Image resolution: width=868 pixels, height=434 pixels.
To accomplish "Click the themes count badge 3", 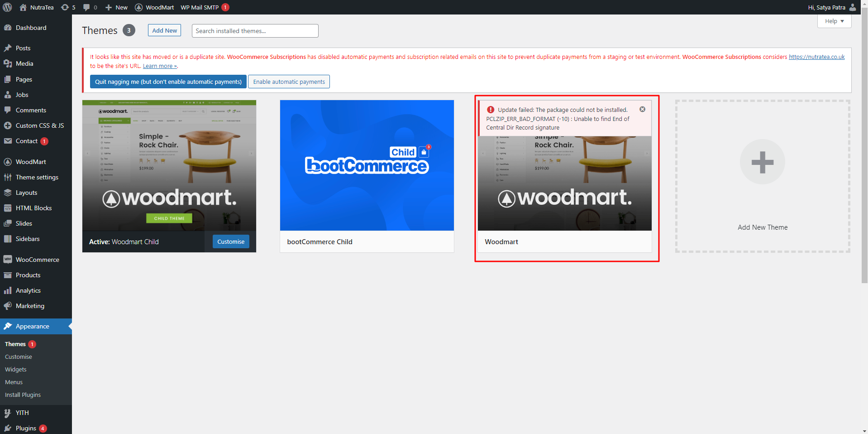I will pyautogui.click(x=129, y=30).
